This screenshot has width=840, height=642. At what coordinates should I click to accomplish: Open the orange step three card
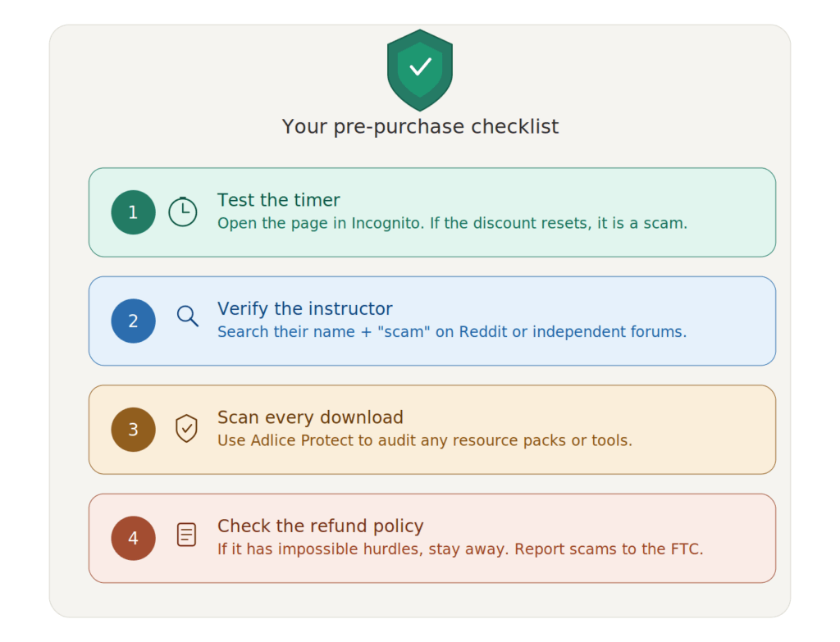(432, 430)
